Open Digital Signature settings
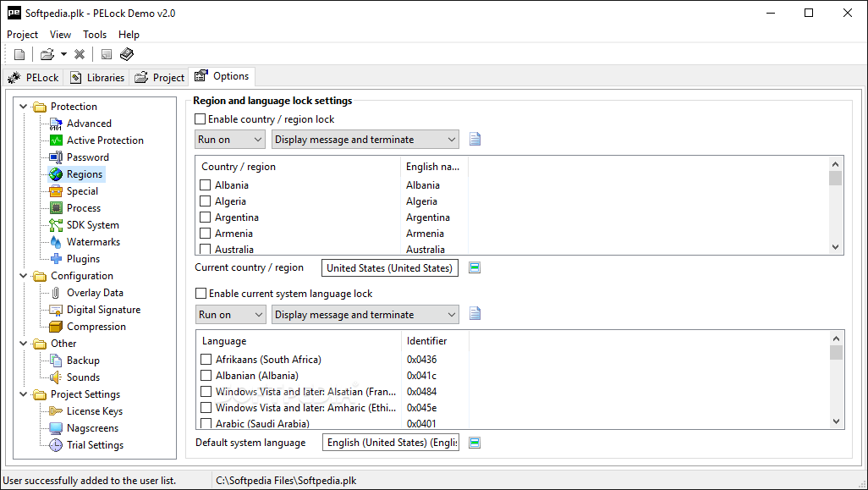 [103, 310]
